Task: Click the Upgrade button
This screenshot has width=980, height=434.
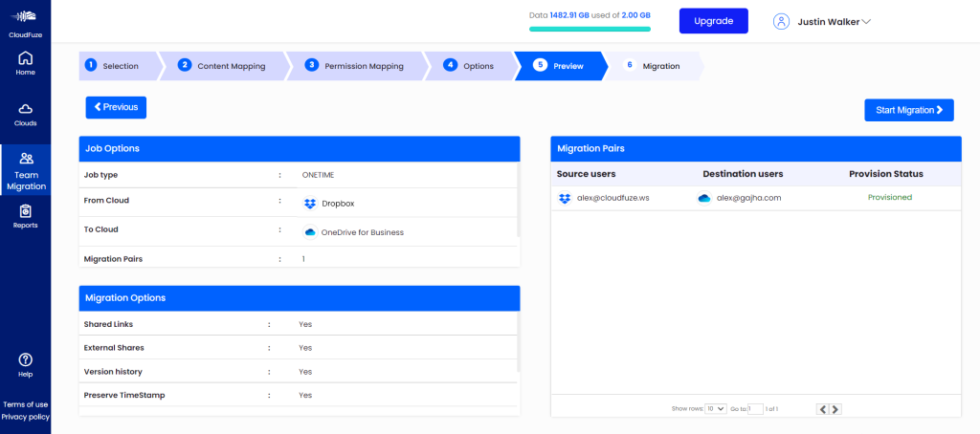Action: click(713, 21)
